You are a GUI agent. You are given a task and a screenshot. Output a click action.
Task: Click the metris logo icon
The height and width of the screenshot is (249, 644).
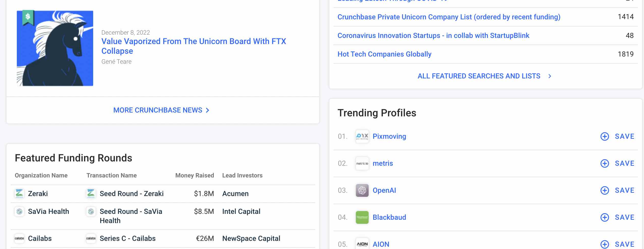pyautogui.click(x=362, y=163)
